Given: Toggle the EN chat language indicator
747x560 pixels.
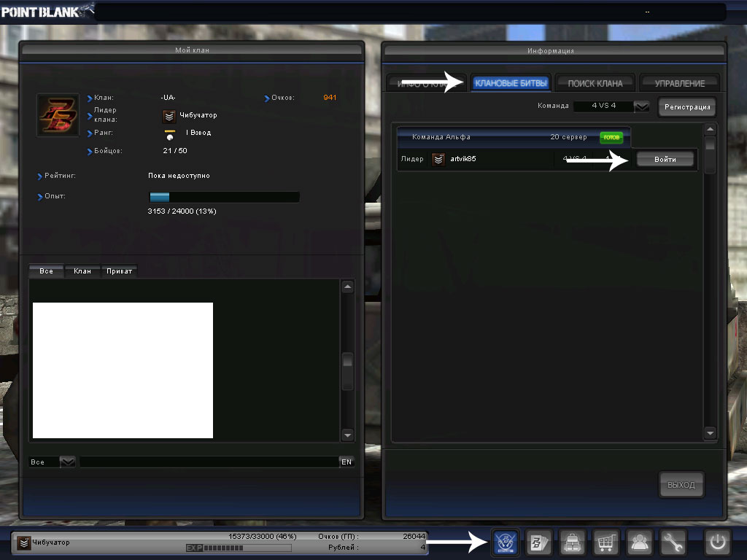Looking at the screenshot, I should 346,462.
